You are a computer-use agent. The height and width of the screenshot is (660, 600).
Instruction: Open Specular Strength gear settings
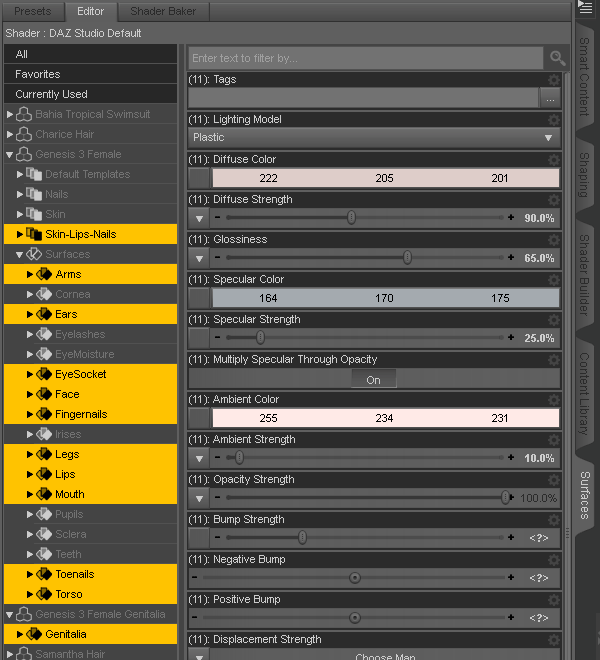[554, 319]
